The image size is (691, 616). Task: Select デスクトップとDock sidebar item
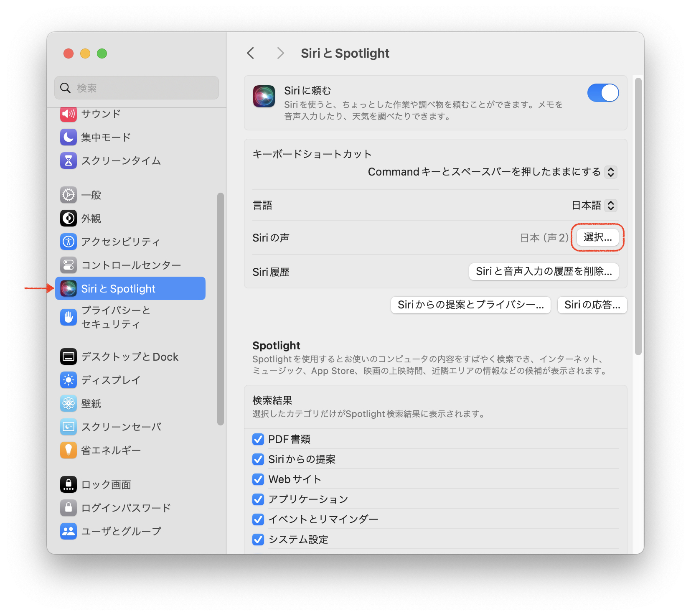tap(130, 356)
